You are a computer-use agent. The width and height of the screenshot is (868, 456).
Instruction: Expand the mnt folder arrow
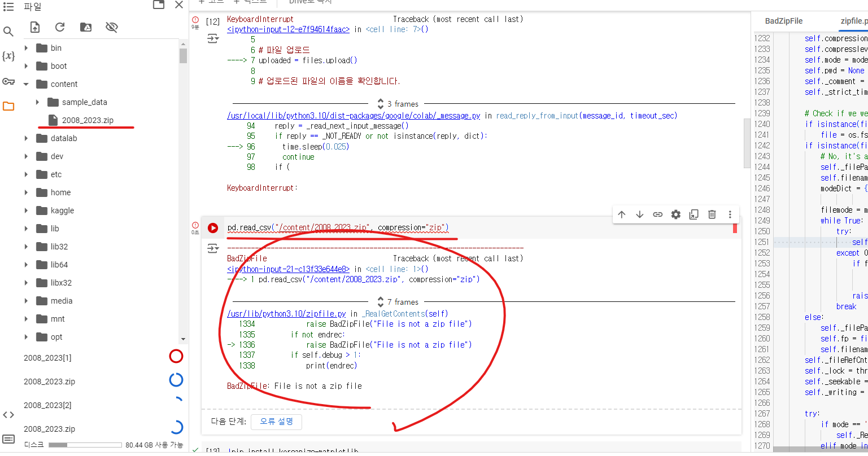tap(26, 319)
